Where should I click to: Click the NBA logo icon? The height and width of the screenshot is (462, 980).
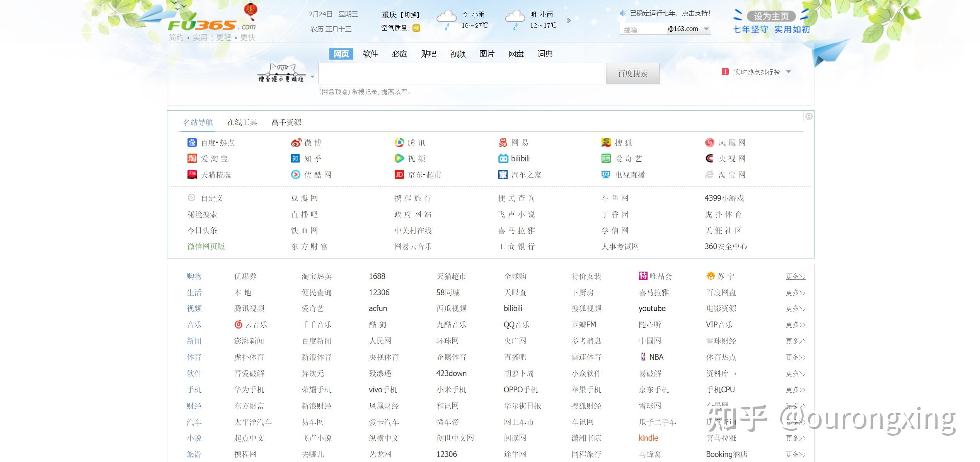point(643,357)
